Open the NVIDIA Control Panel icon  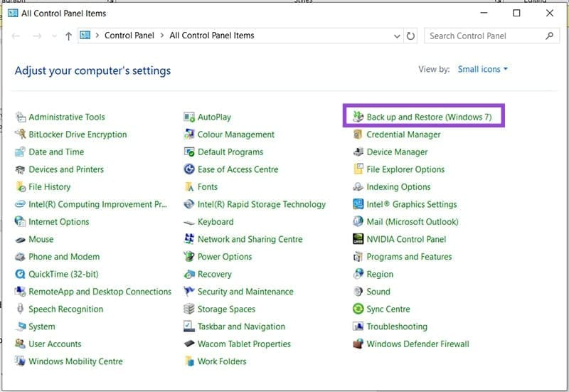359,240
